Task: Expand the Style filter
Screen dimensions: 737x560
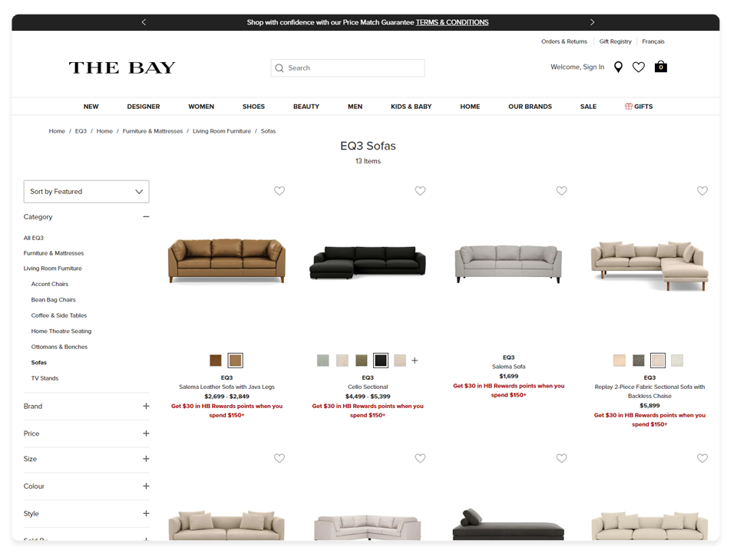Action: point(146,513)
